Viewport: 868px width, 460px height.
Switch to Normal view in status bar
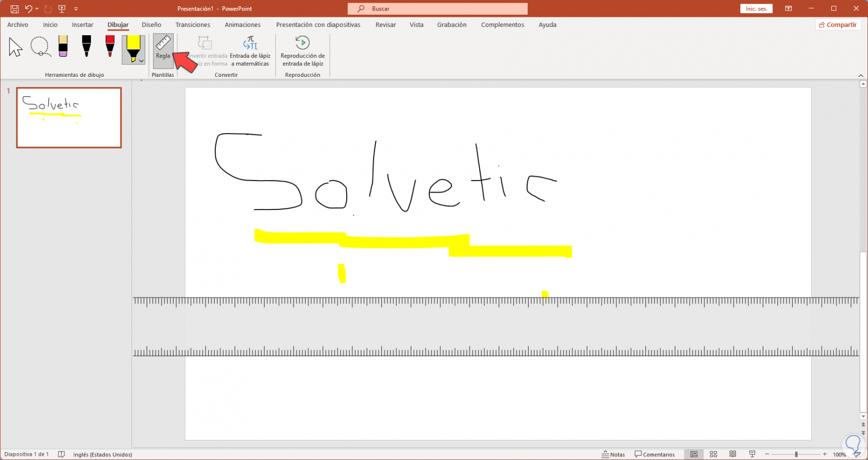click(x=694, y=454)
